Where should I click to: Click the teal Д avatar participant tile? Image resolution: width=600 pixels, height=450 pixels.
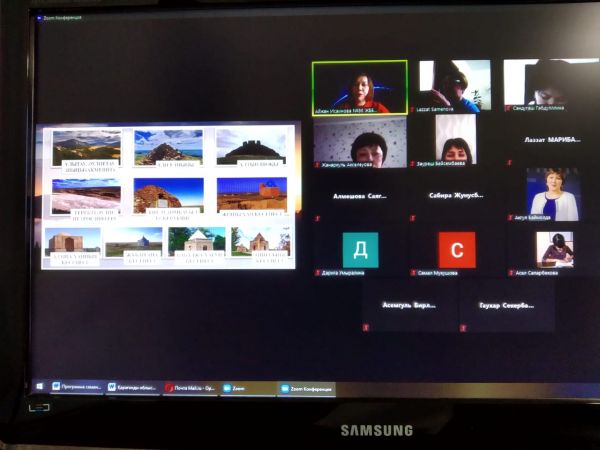[360, 250]
